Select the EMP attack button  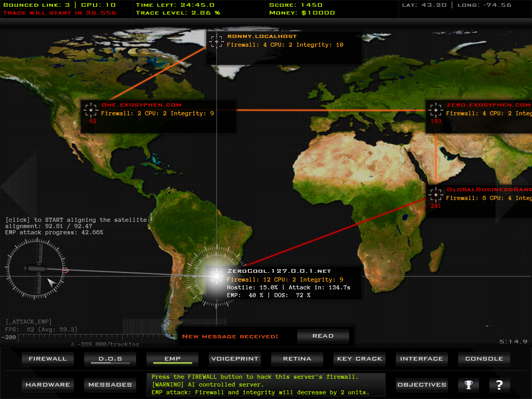tap(172, 359)
